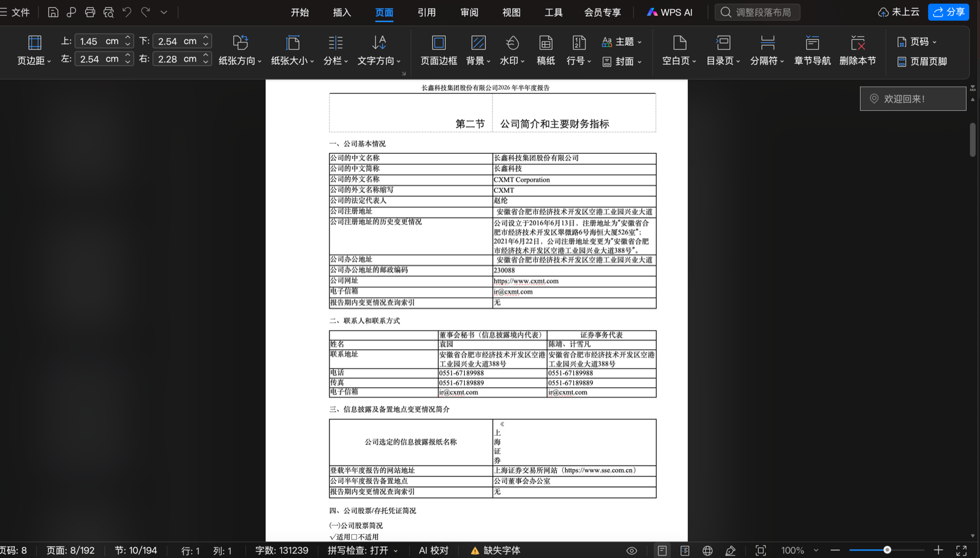Open 页眉页脚 header and footer
Screen dimensions: 980x558
pyautogui.click(x=922, y=61)
